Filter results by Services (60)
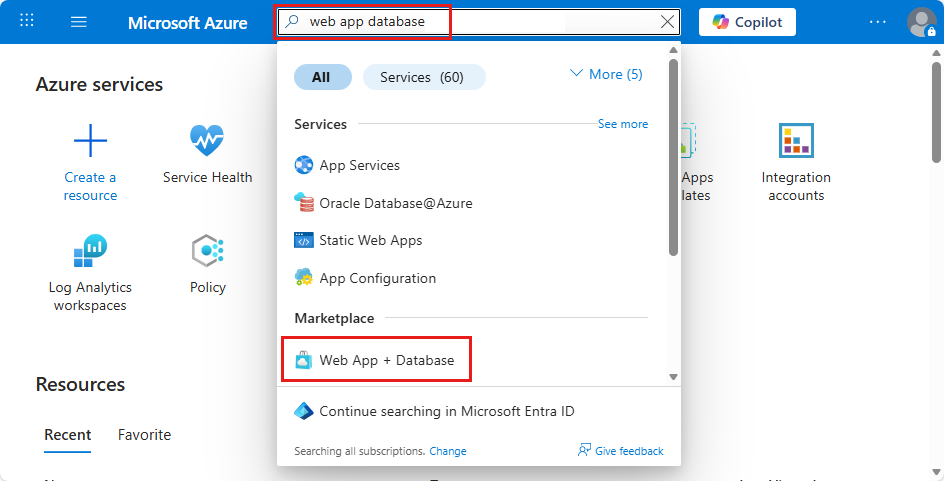Screen dimensions: 944x481 pos(423,77)
